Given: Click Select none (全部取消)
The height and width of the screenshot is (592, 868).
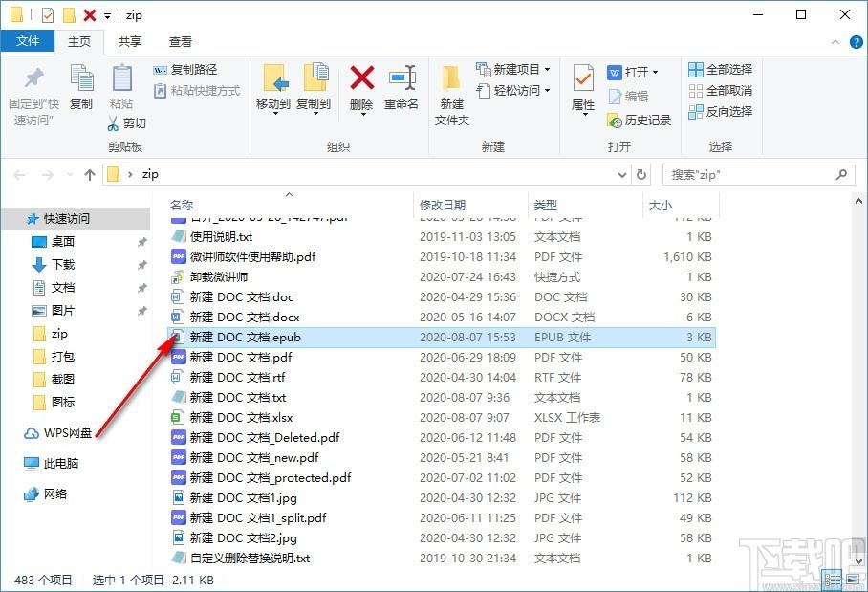Looking at the screenshot, I should (x=720, y=90).
